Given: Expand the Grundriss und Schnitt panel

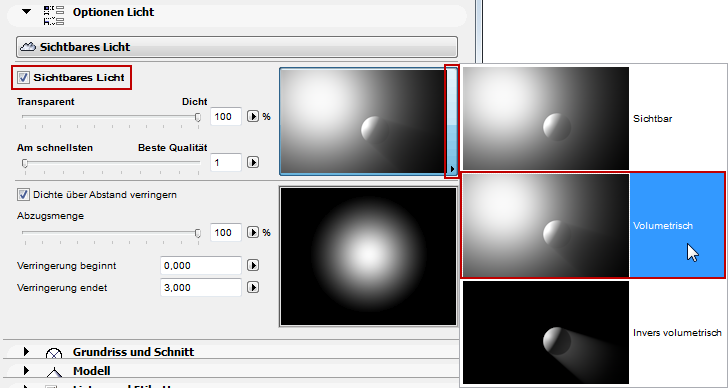Looking at the screenshot, I should pos(26,351).
